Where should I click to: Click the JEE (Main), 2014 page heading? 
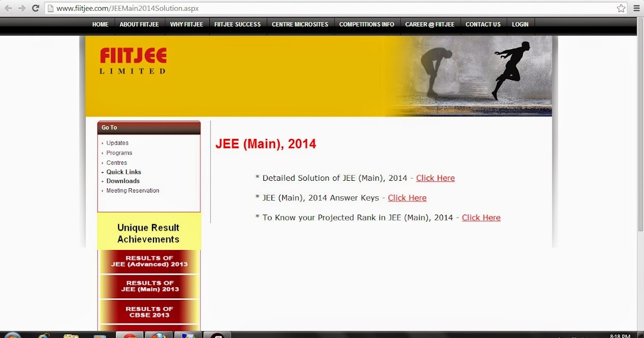[266, 144]
